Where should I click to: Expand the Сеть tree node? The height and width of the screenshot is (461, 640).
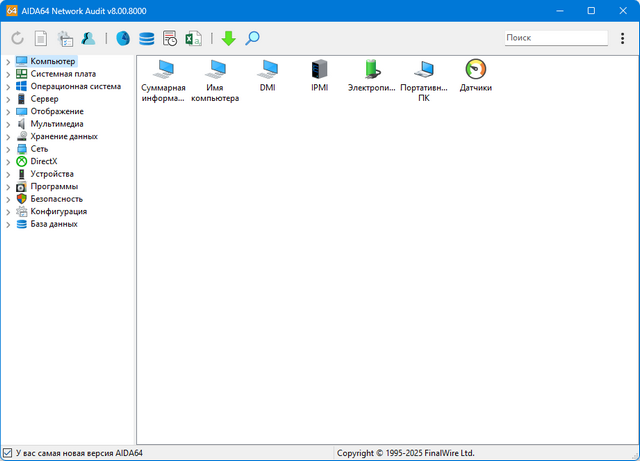tap(8, 149)
